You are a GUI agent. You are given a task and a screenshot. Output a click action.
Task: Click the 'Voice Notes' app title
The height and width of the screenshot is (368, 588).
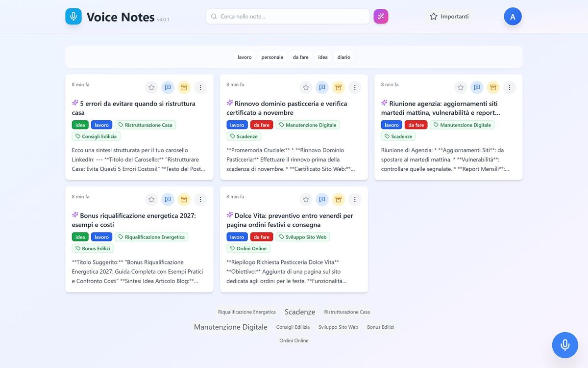pos(121,17)
